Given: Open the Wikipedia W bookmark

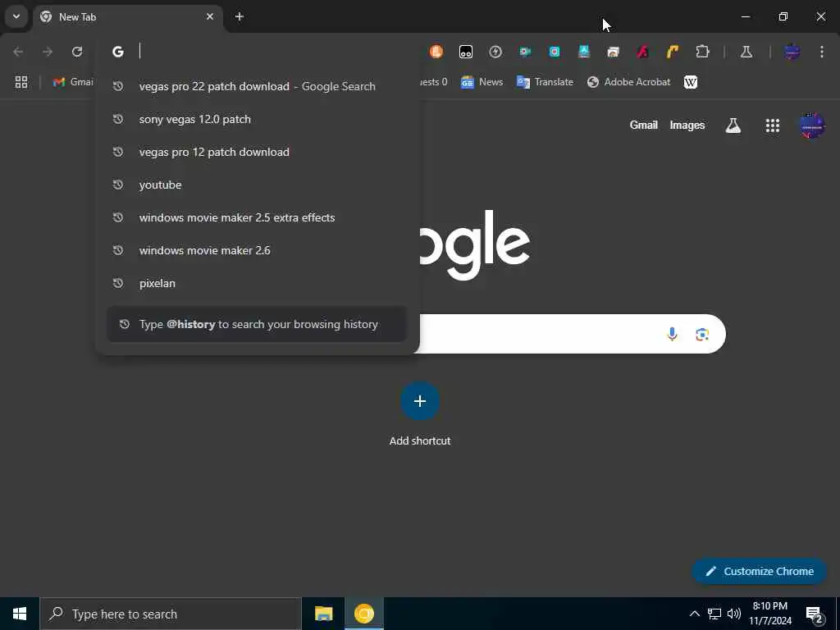Looking at the screenshot, I should click(691, 82).
